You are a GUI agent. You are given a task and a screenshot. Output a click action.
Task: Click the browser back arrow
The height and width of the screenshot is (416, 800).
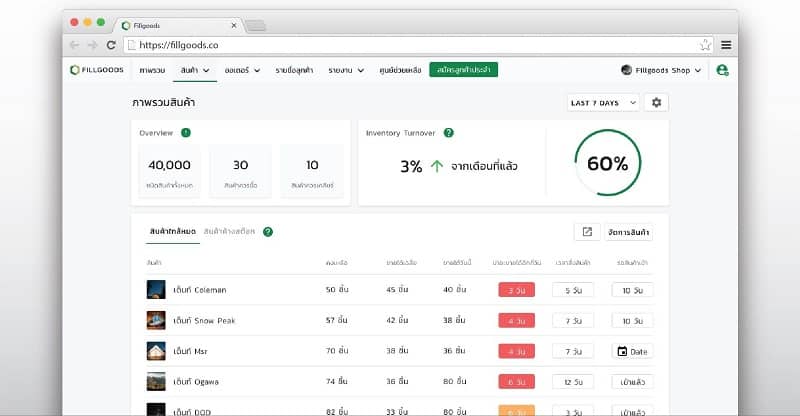(x=74, y=45)
